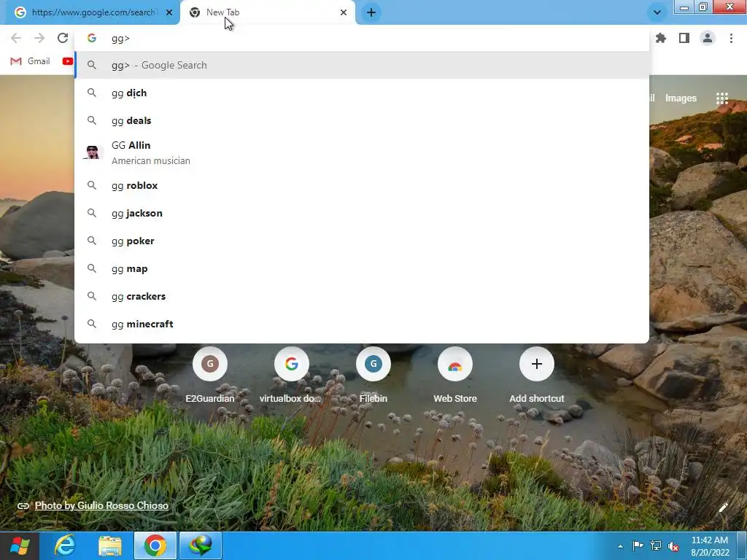Image resolution: width=747 pixels, height=560 pixels.
Task: Open the Google apps grid
Action: click(x=722, y=98)
